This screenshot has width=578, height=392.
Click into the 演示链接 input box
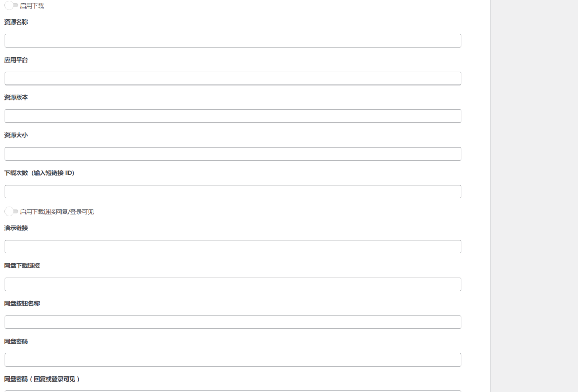pos(233,247)
